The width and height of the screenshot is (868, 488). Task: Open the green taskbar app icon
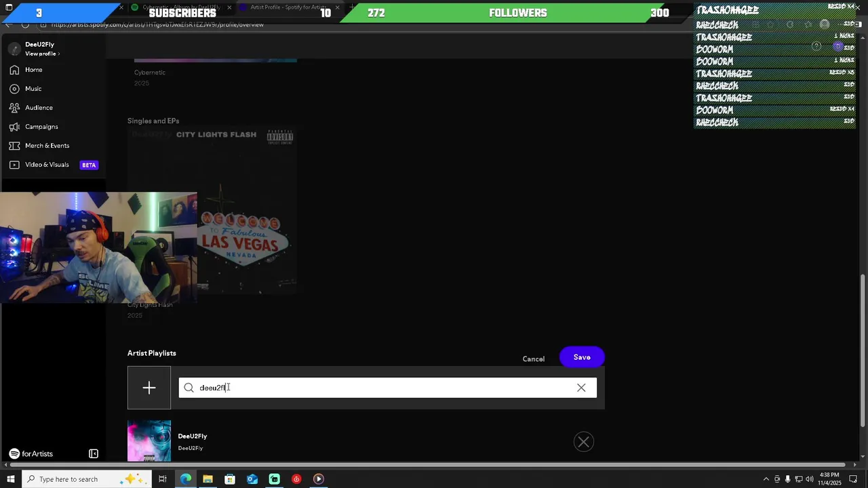(x=274, y=479)
